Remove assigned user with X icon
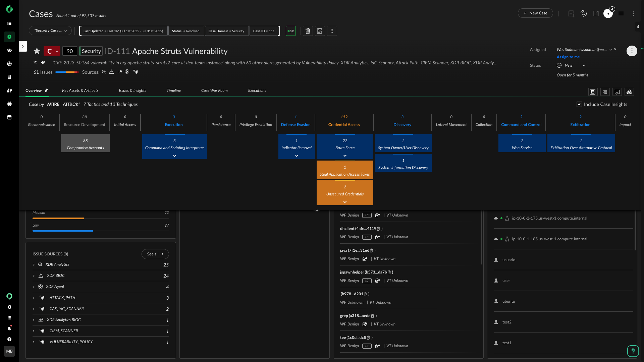Image resolution: width=644 pixels, height=362 pixels. [615, 49]
